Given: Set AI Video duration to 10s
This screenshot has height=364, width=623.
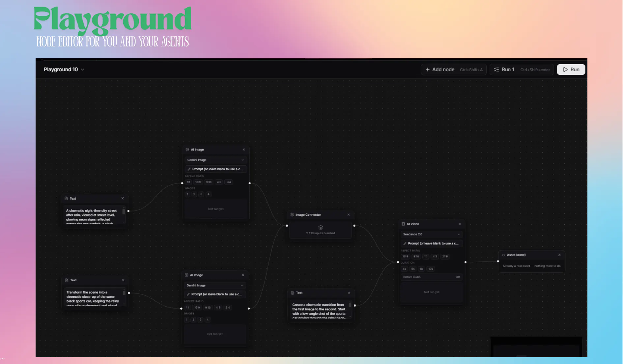Looking at the screenshot, I should coord(431,269).
